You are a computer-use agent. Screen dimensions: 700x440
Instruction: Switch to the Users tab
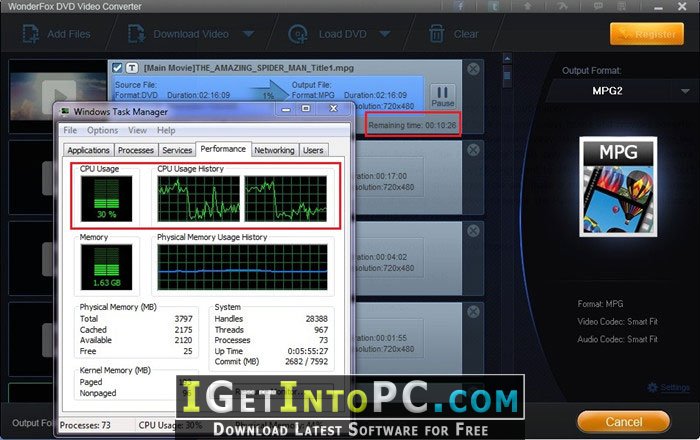coord(313,150)
